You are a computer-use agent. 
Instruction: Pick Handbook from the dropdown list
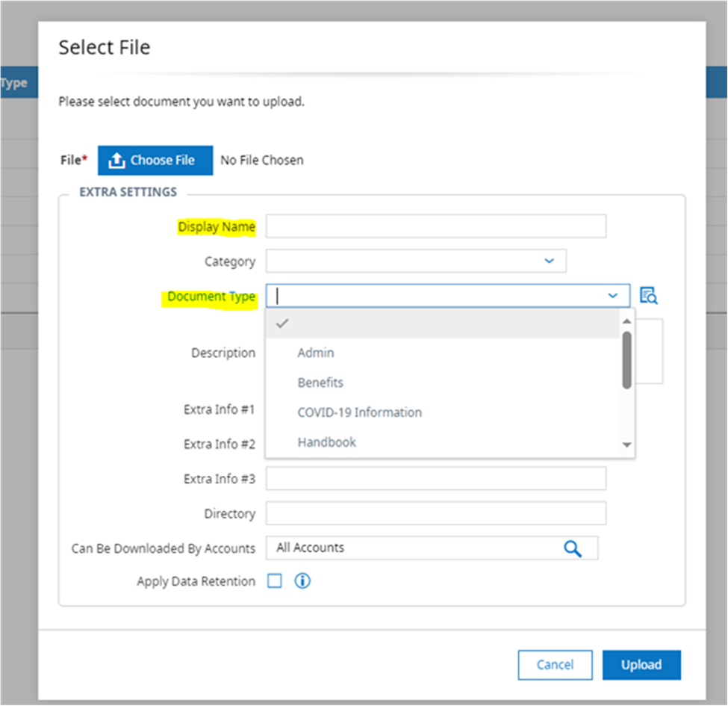tap(326, 442)
